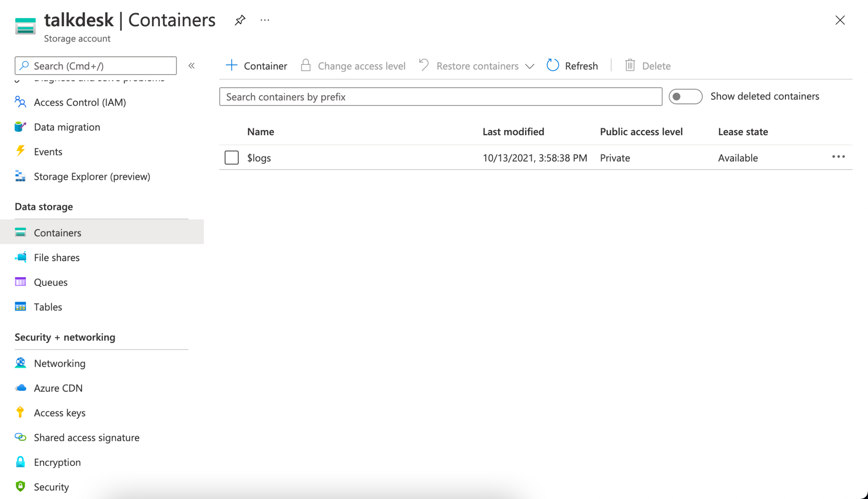
Task: Sort by Name column header
Action: coord(261,132)
